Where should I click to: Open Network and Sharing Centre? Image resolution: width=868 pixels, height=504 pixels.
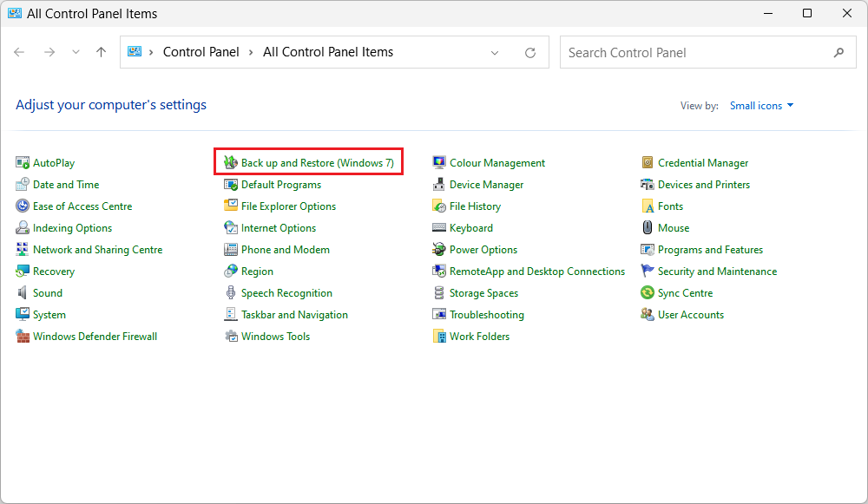click(x=96, y=249)
